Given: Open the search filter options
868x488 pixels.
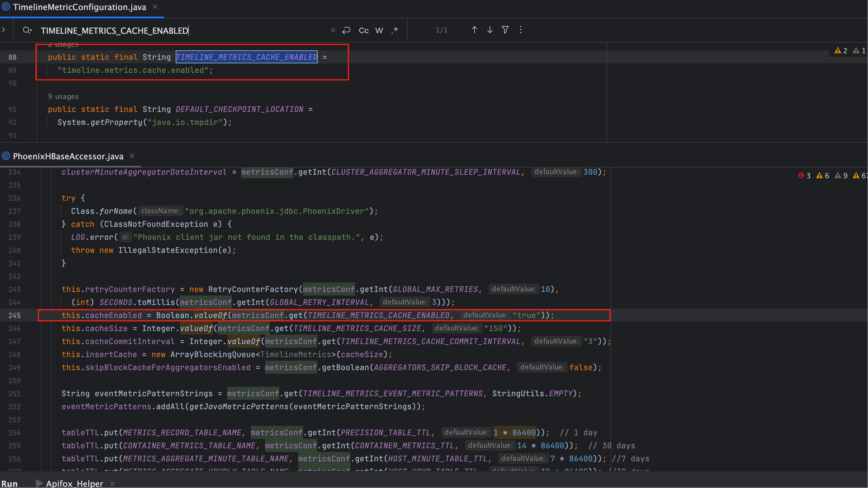Looking at the screenshot, I should coord(505,30).
